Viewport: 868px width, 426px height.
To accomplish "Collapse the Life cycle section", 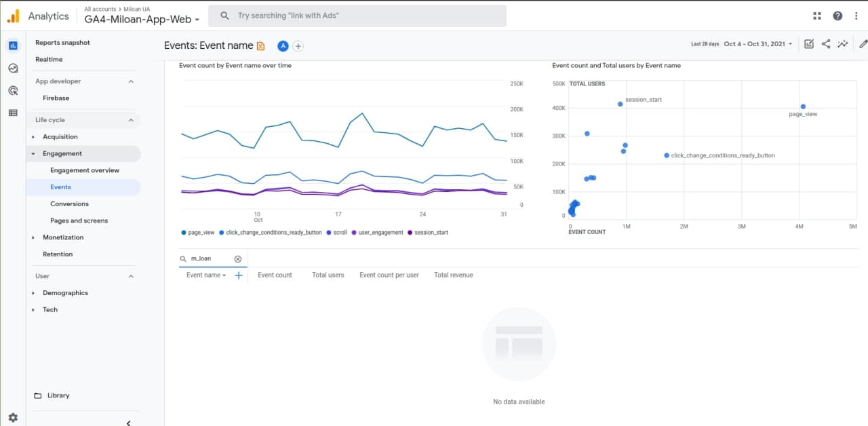I will click(x=131, y=120).
